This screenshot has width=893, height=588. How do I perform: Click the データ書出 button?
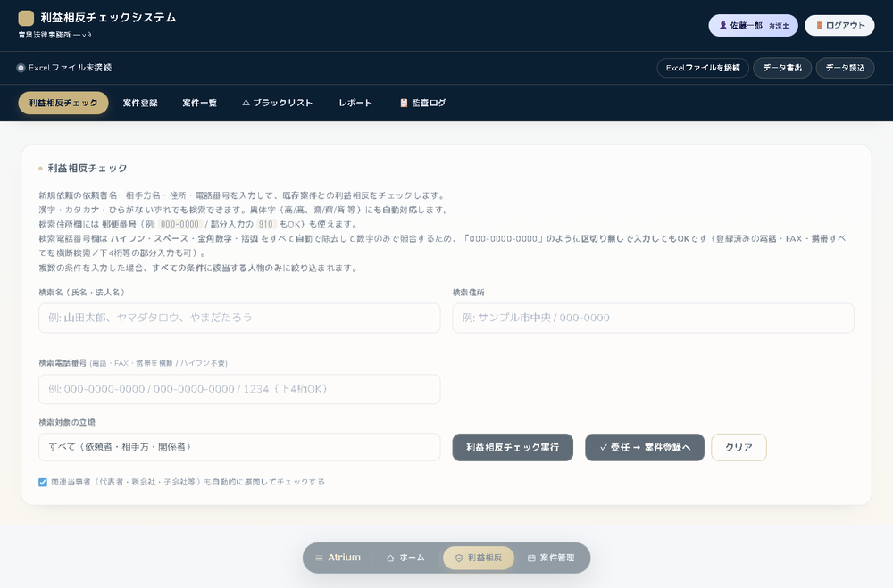pos(782,68)
